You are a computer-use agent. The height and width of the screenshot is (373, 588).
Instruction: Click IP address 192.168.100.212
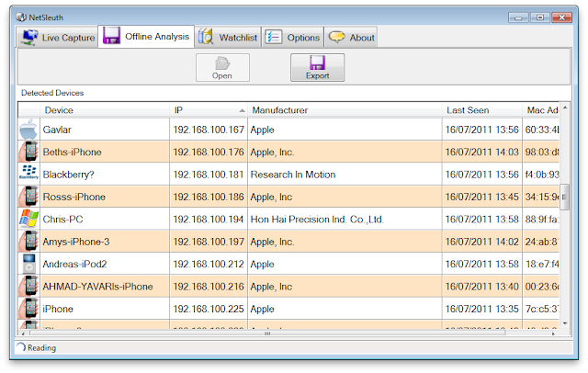tap(209, 265)
